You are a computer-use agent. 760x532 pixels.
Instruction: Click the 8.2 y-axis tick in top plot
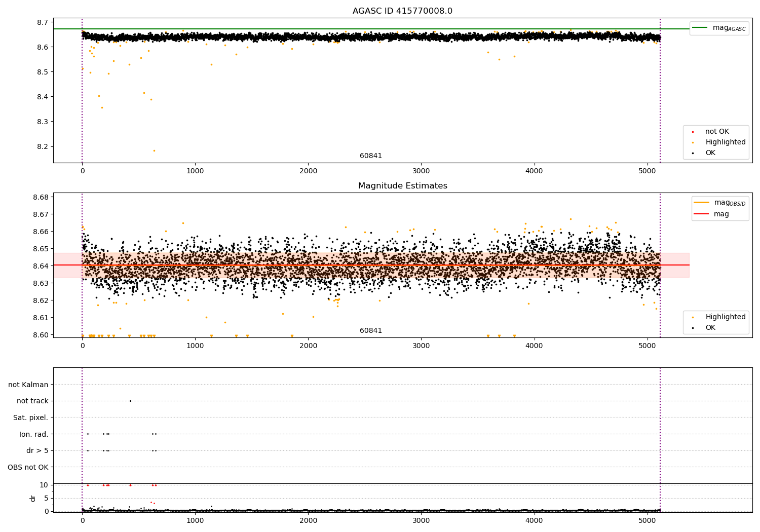point(43,146)
